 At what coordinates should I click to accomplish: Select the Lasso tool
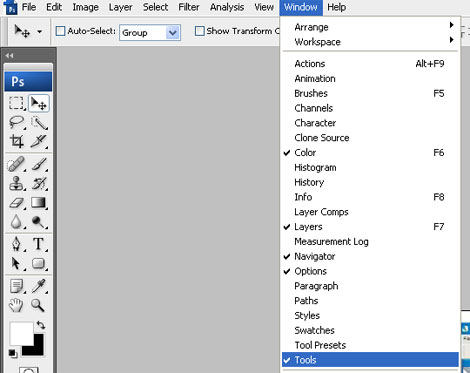pyautogui.click(x=16, y=122)
